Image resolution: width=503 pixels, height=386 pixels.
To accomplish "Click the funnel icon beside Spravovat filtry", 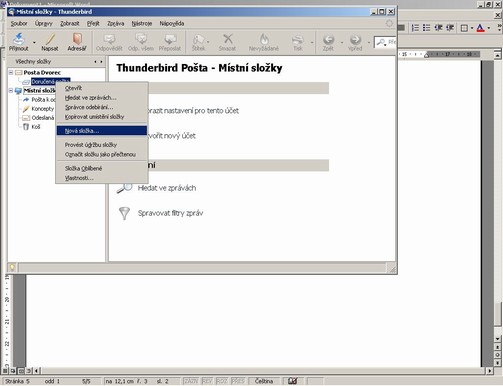I will (x=124, y=213).
